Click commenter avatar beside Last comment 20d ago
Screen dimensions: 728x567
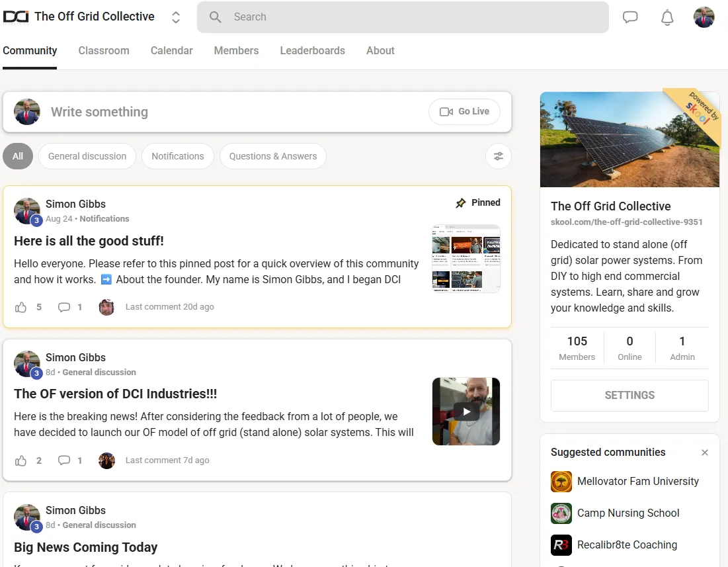point(106,307)
